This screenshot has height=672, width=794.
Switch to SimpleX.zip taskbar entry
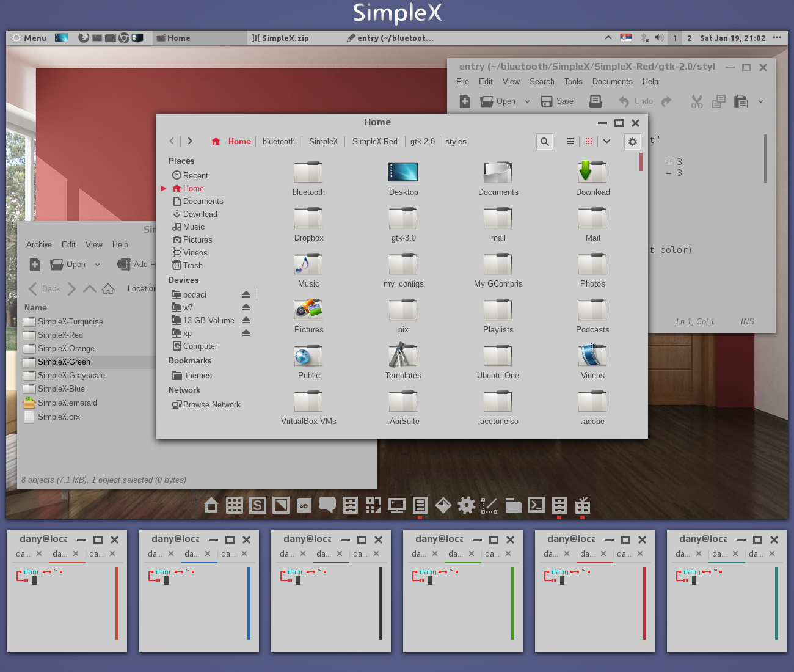[280, 38]
